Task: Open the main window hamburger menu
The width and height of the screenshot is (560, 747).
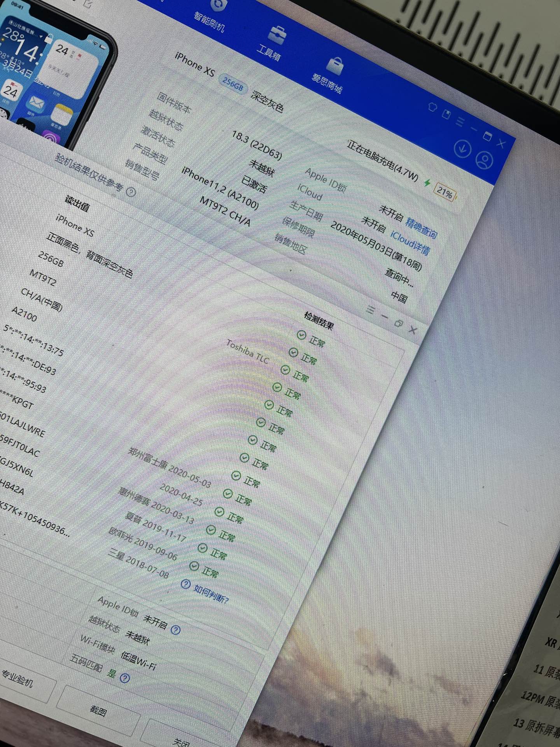Action: click(460, 122)
